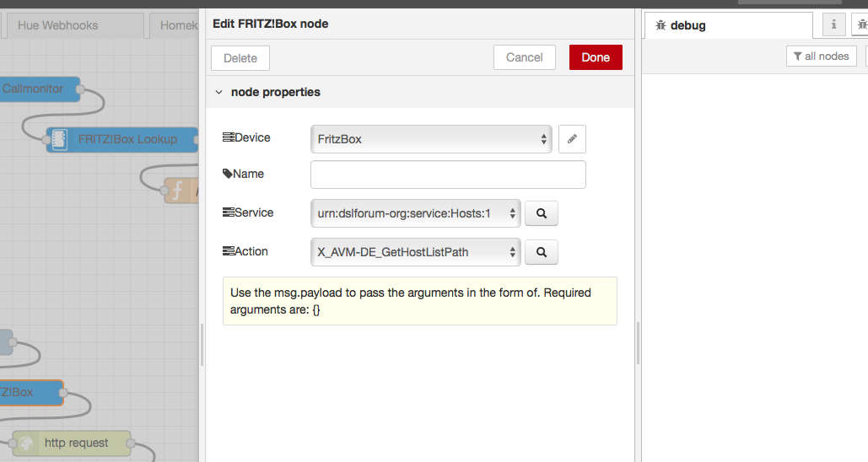Image resolution: width=868 pixels, height=462 pixels.
Task: Click the http request node globe icon
Action: [x=25, y=443]
